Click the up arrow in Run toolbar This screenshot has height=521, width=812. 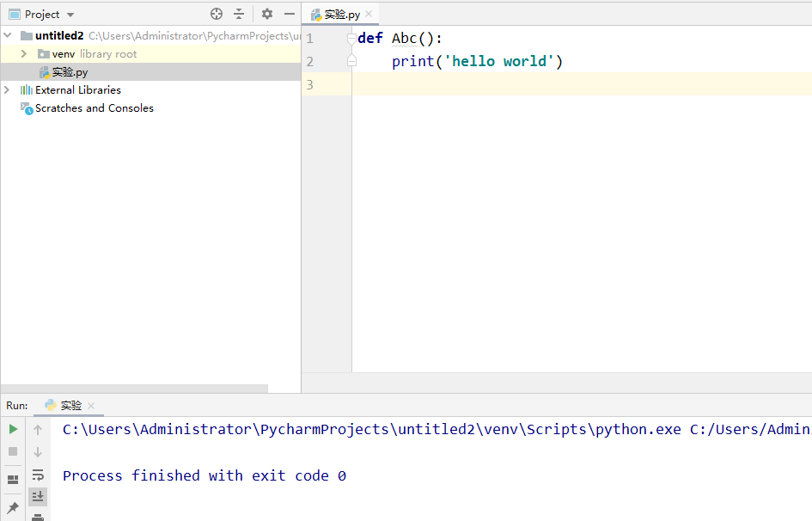coord(38,429)
